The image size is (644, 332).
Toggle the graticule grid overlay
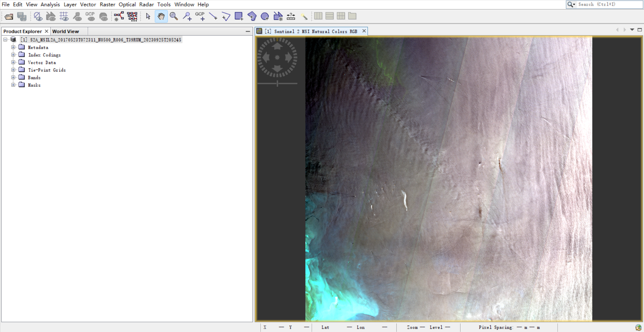[64, 16]
